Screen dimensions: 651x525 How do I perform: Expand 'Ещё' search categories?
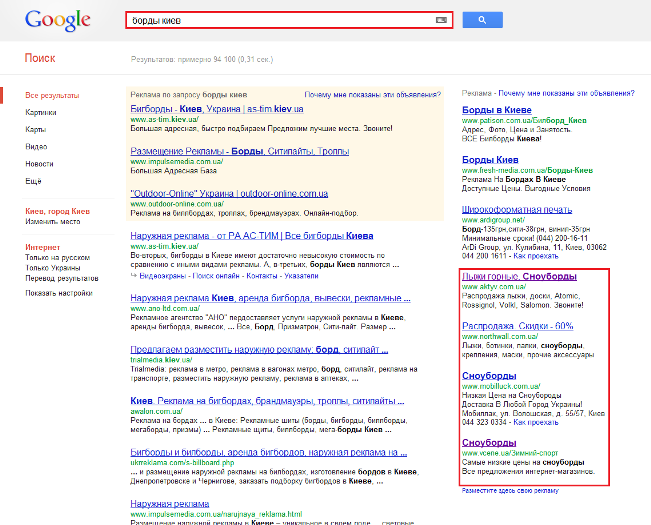point(33,181)
